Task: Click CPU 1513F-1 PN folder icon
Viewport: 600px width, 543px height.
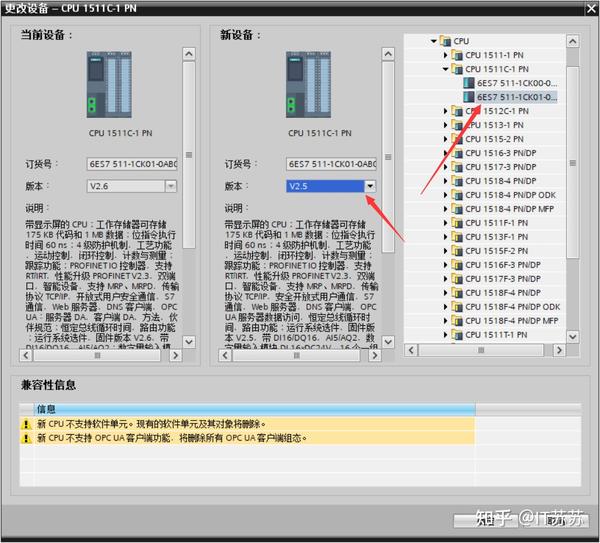Action: (457, 237)
